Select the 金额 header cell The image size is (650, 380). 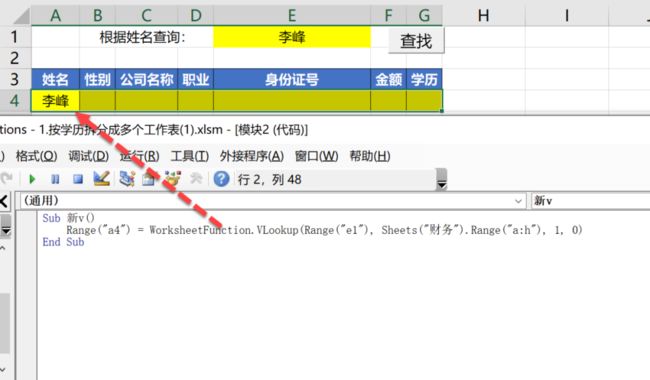point(388,79)
